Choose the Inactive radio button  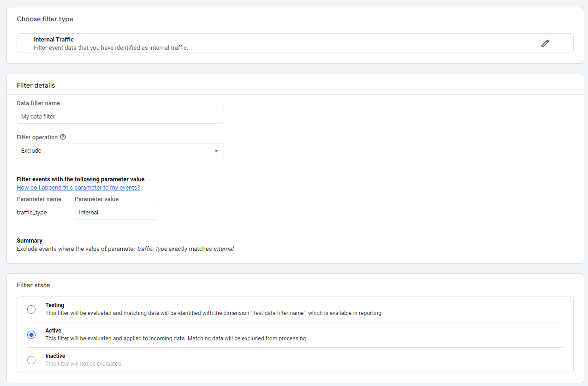31,360
